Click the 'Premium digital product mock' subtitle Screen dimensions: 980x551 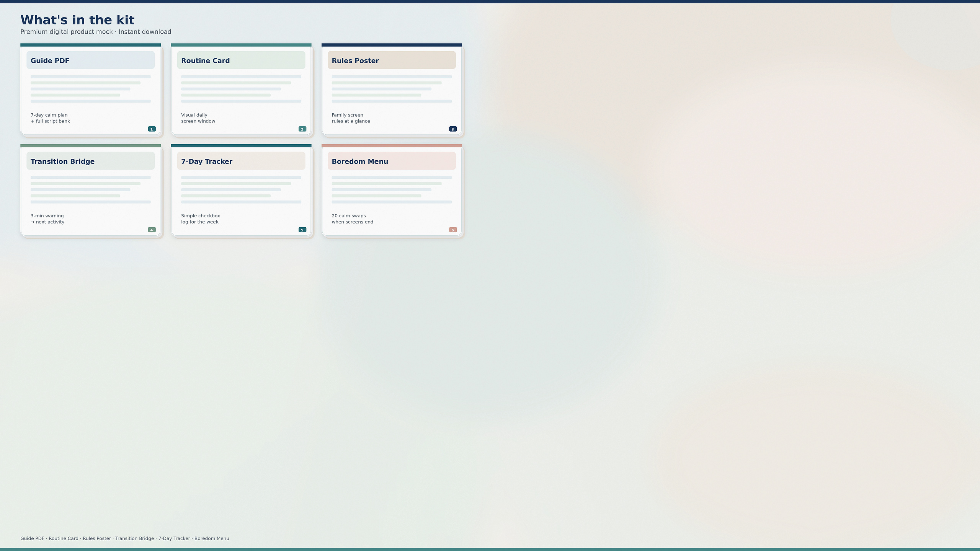(96, 32)
